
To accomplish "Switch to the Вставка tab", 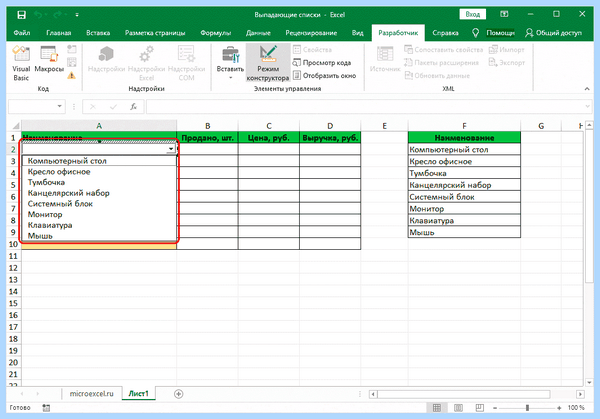I will pyautogui.click(x=98, y=33).
